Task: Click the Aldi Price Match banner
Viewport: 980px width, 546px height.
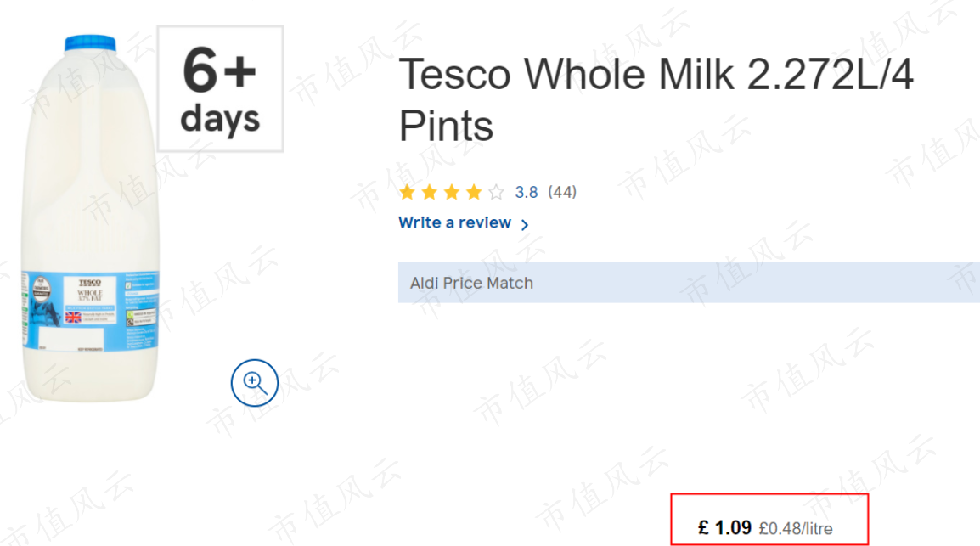Action: (x=689, y=283)
